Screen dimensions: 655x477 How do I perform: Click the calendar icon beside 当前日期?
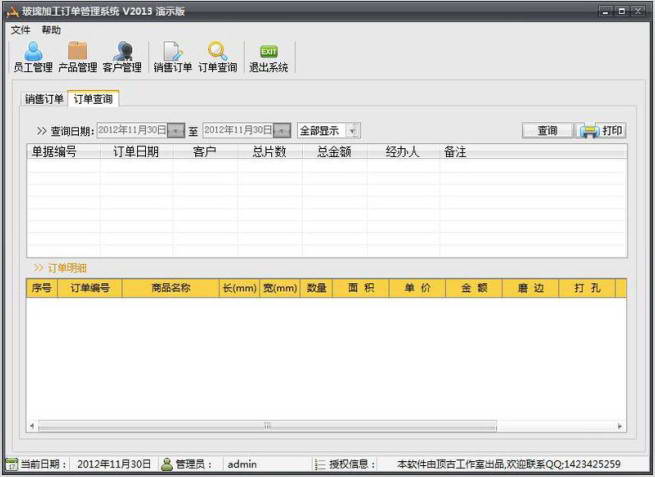click(x=11, y=464)
